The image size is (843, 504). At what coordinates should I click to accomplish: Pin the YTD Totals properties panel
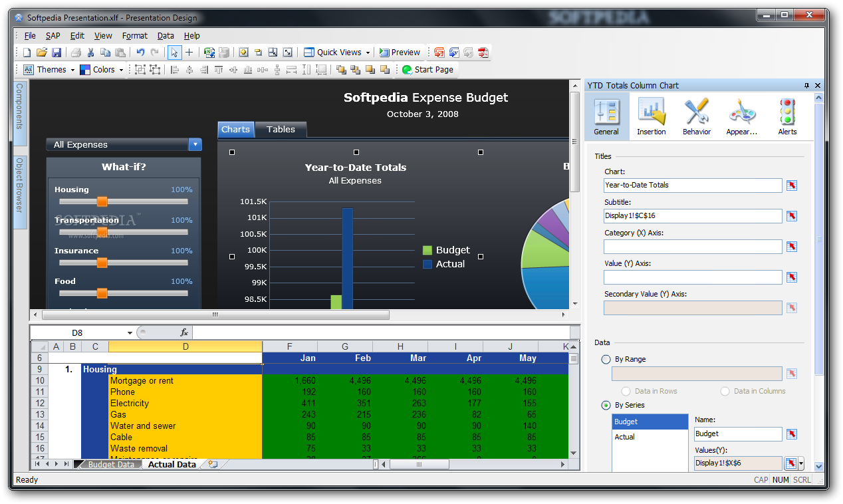(807, 86)
